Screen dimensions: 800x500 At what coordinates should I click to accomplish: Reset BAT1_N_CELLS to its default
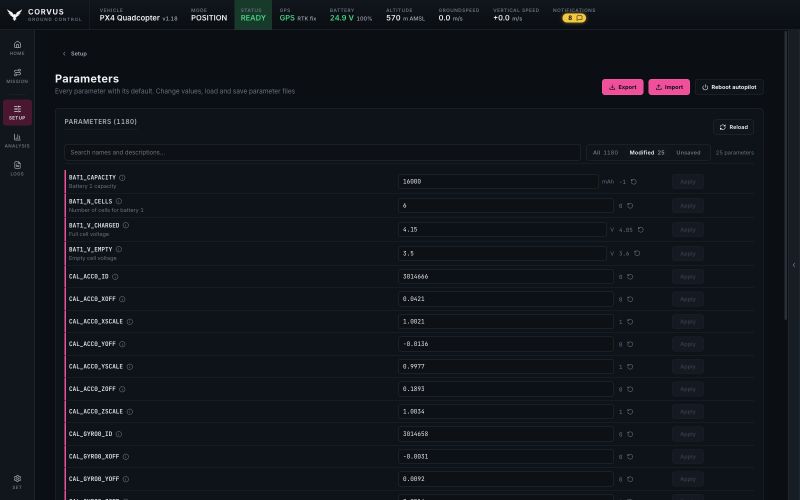(x=630, y=206)
